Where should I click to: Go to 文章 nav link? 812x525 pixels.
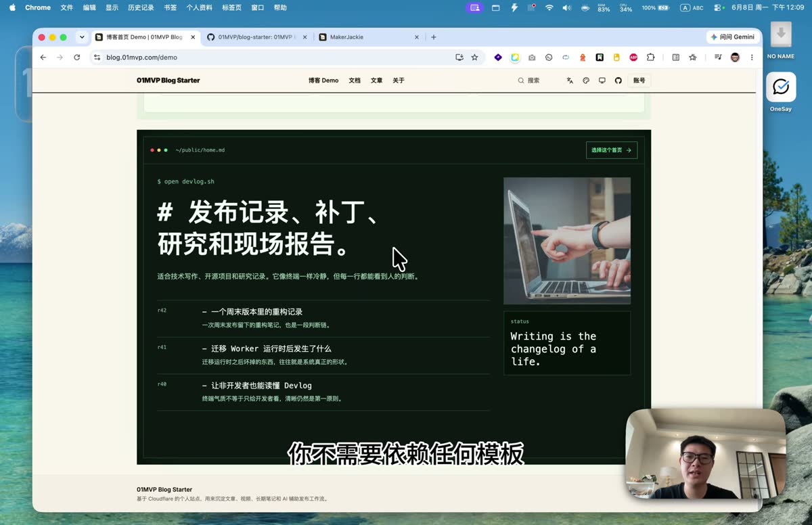376,81
